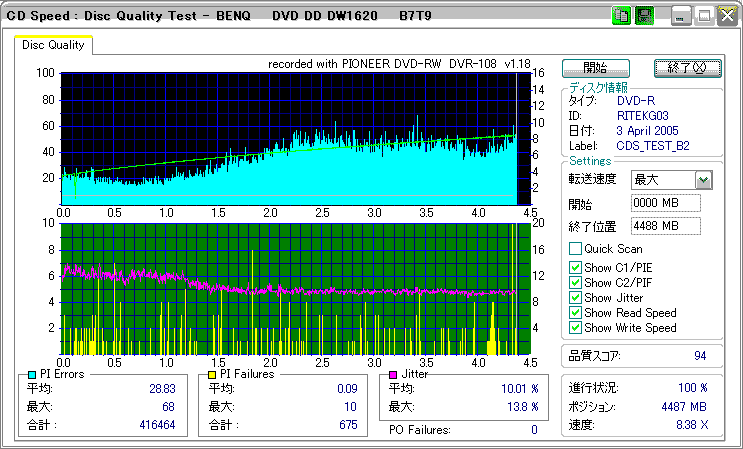
Task: Click the yellow PI Failures color swatch
Action: click(211, 374)
